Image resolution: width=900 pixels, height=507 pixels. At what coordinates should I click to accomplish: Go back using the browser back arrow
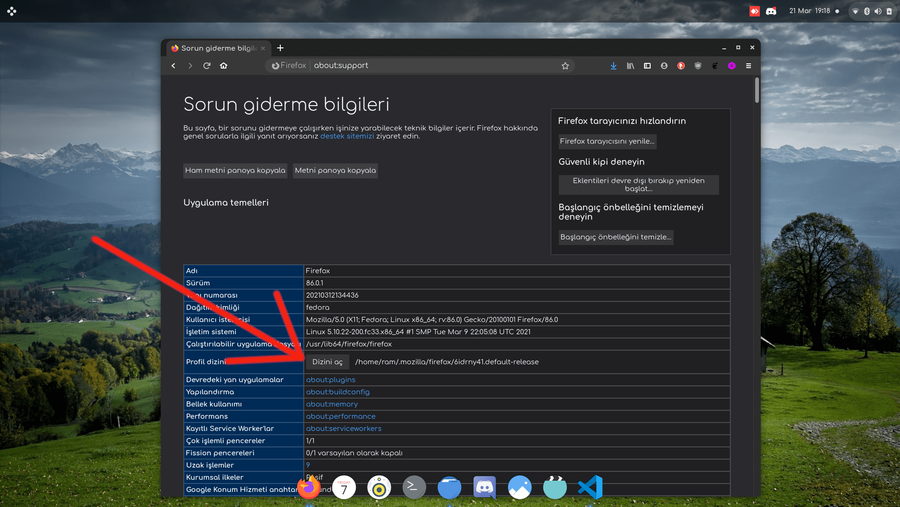pos(173,65)
